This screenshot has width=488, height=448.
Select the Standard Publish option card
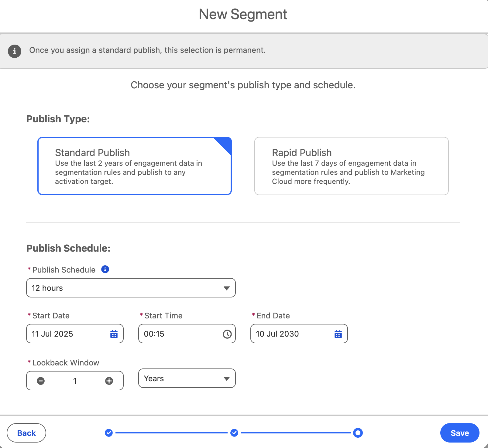point(134,166)
